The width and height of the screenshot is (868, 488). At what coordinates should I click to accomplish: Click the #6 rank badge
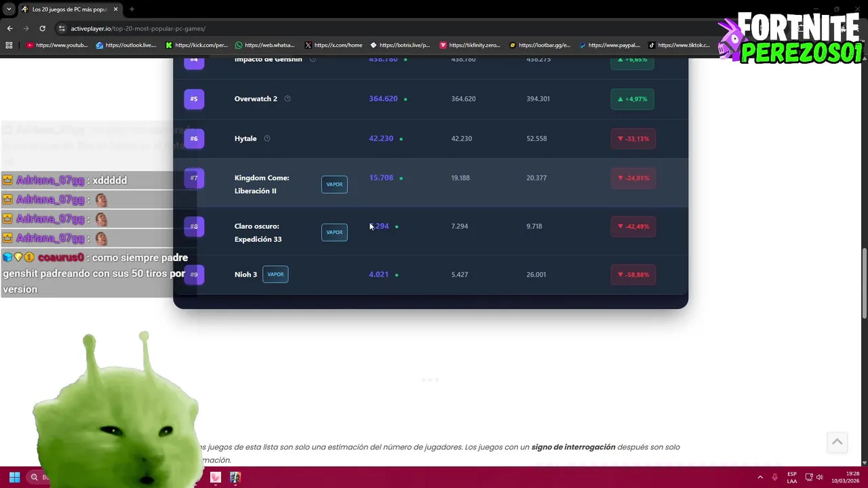[194, 138]
